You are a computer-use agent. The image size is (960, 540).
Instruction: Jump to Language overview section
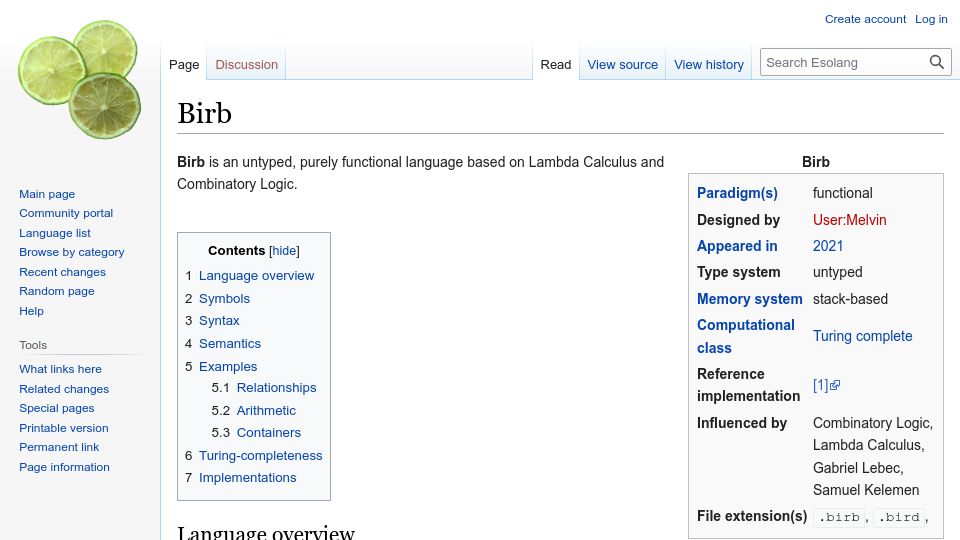256,276
